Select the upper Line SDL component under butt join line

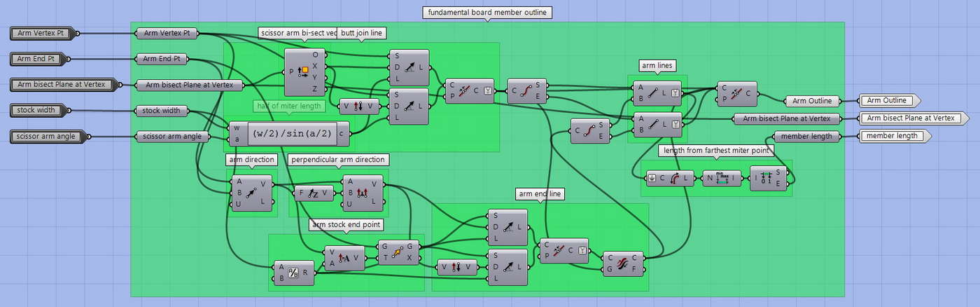tap(409, 68)
